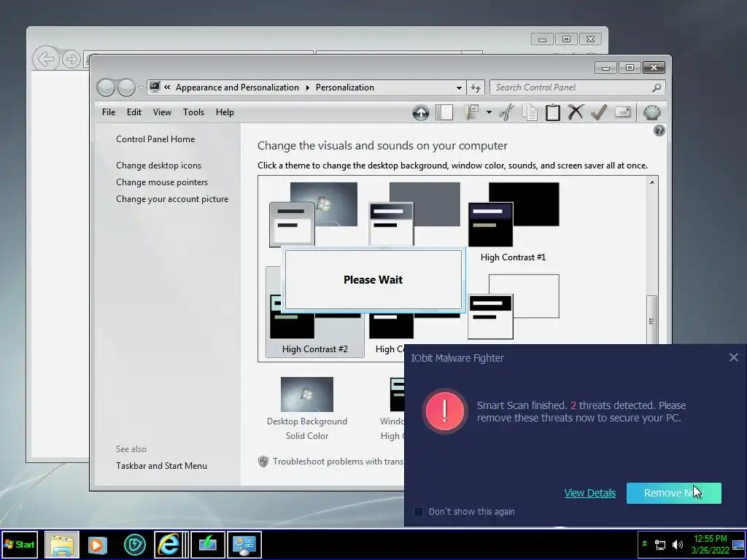
Task: Click the Personalization breadcrumb
Action: point(345,87)
